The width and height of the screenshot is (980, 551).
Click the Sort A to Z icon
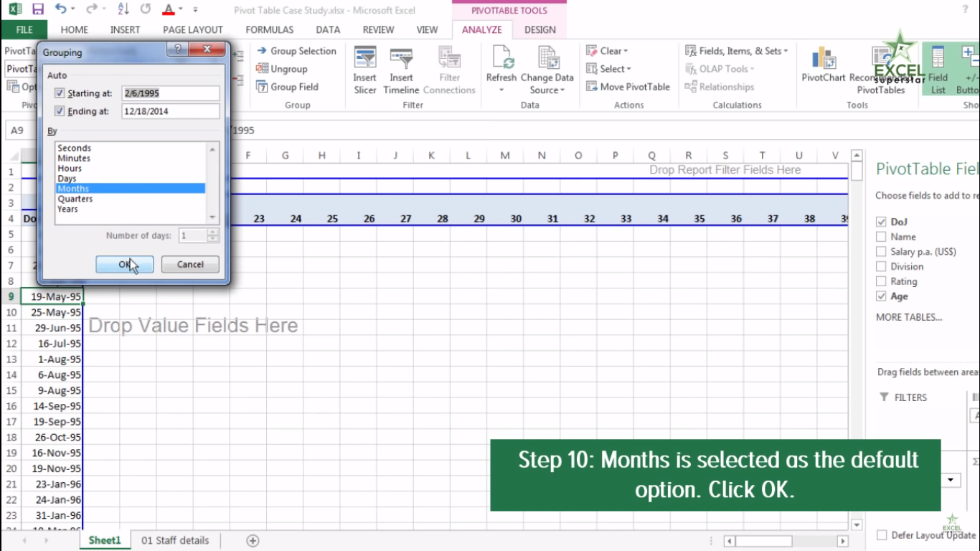click(x=123, y=10)
